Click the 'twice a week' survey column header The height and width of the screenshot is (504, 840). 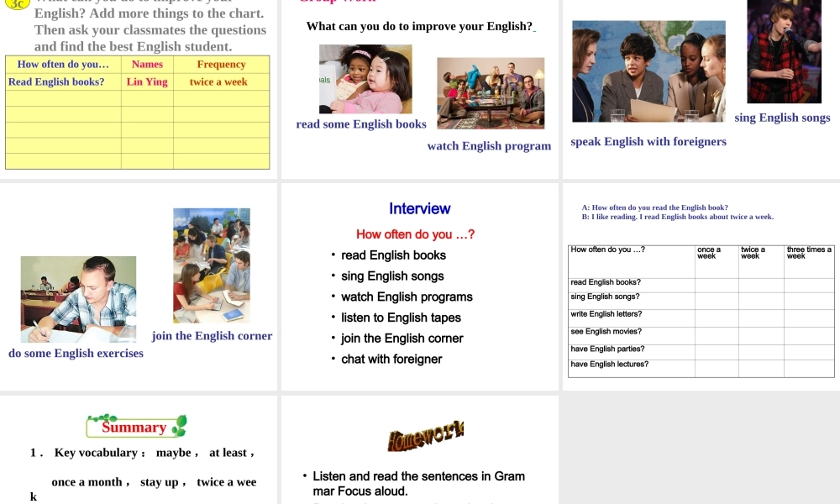(761, 261)
